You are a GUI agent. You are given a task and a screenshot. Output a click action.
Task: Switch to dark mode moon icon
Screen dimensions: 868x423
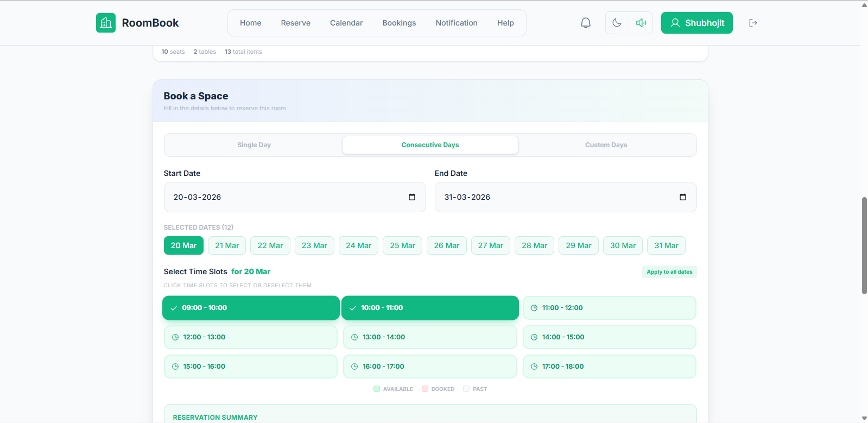point(617,23)
